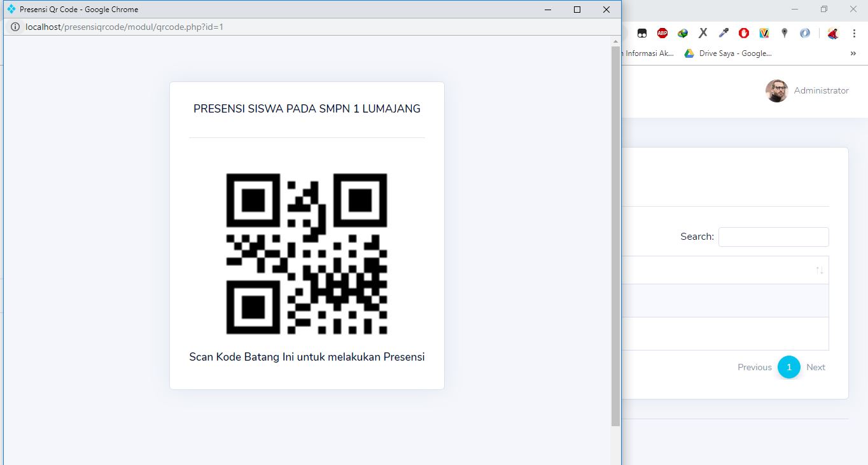Open the Internet Download Manager extension icon

pyautogui.click(x=682, y=32)
